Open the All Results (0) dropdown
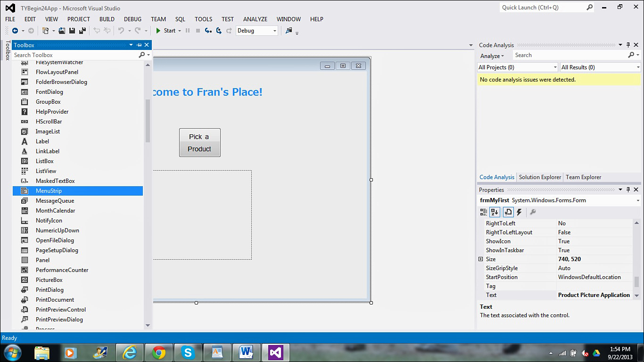Viewport: 644px width, 362px height. coord(600,67)
